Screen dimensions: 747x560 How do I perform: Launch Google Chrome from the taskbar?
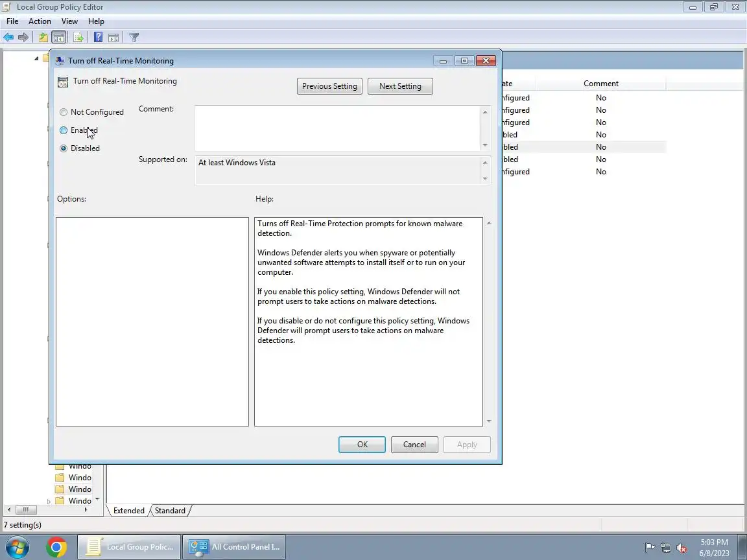coord(56,546)
